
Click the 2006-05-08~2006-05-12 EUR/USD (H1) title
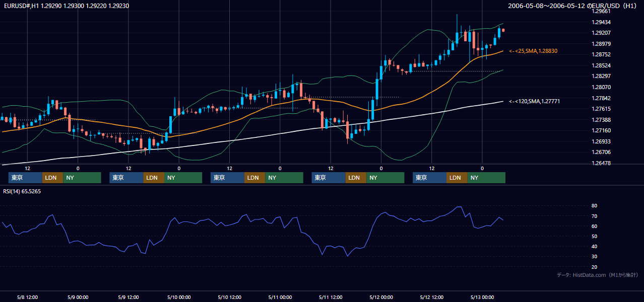573,6
